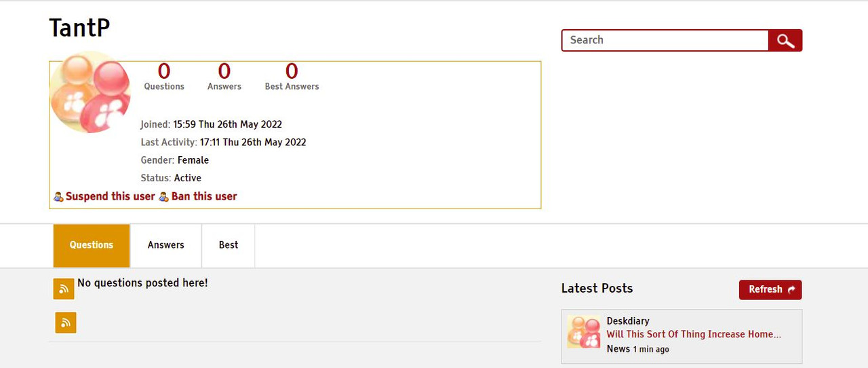Click the Deskdiary username

coord(628,320)
